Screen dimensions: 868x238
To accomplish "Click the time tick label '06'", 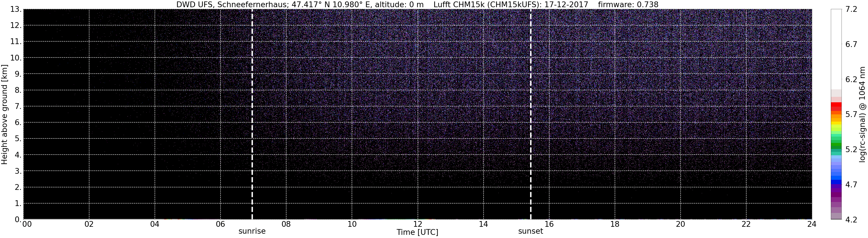I will [220, 224].
